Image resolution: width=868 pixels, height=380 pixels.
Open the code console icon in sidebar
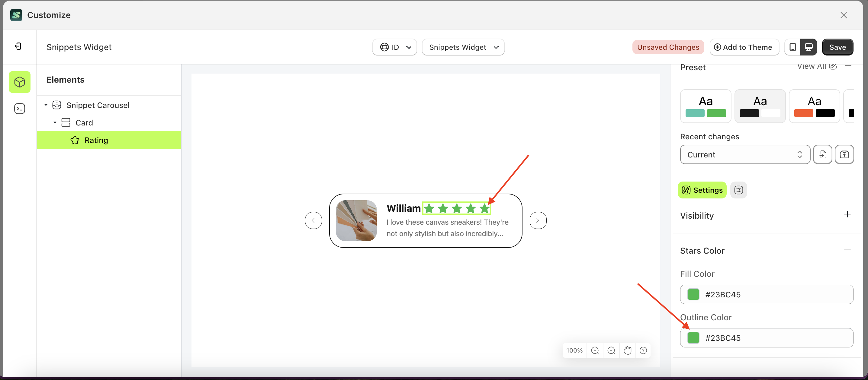(x=20, y=108)
